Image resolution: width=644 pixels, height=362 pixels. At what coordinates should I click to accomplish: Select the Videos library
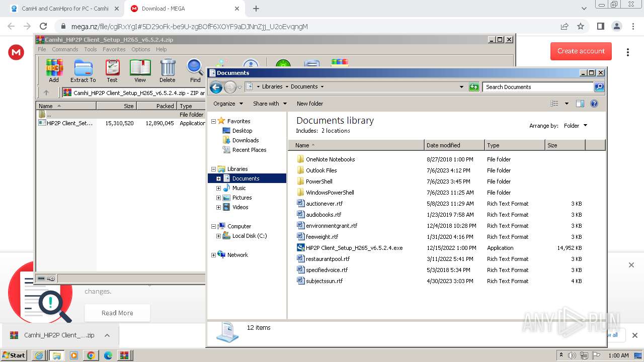(240, 207)
